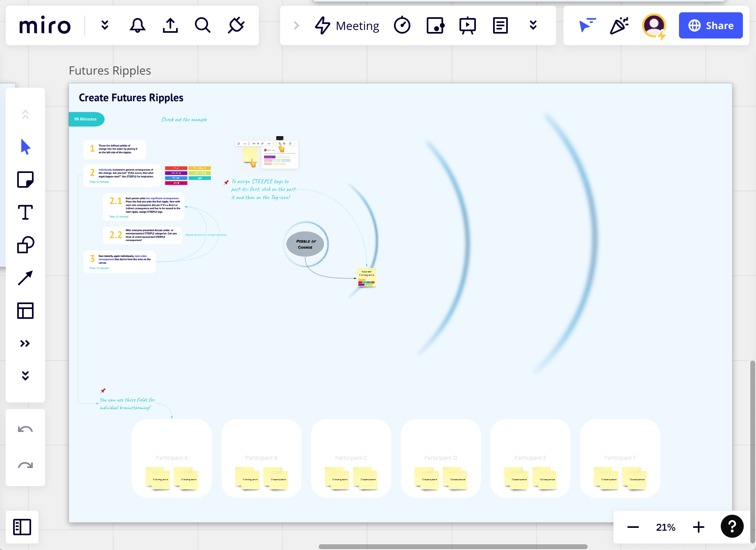Toggle reactions confetti mode
This screenshot has height=550, width=756.
pyautogui.click(x=619, y=25)
